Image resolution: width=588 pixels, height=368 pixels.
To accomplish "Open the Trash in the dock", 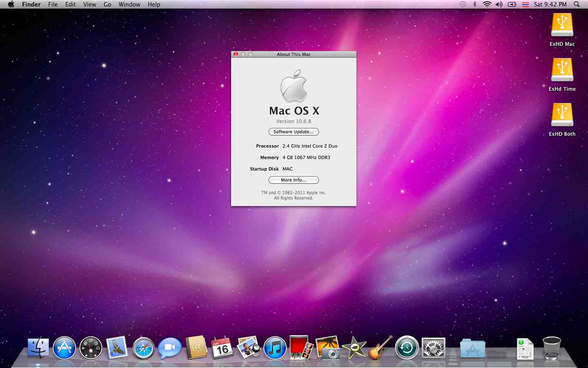I will 552,348.
